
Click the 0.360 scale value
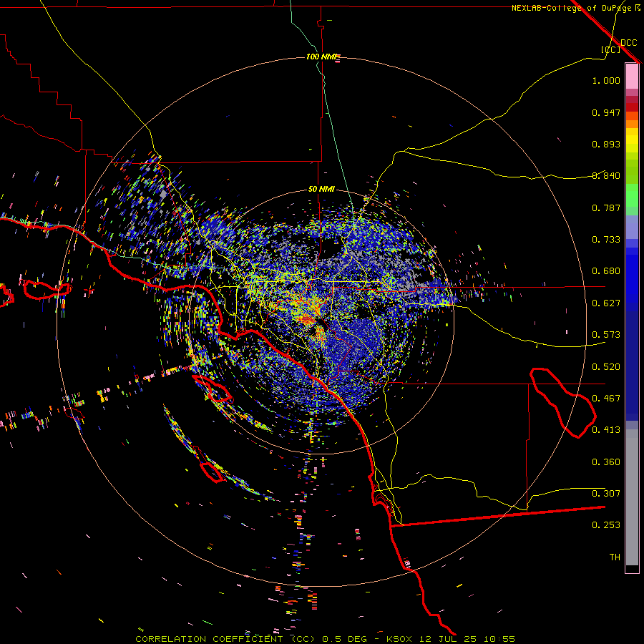click(x=606, y=462)
